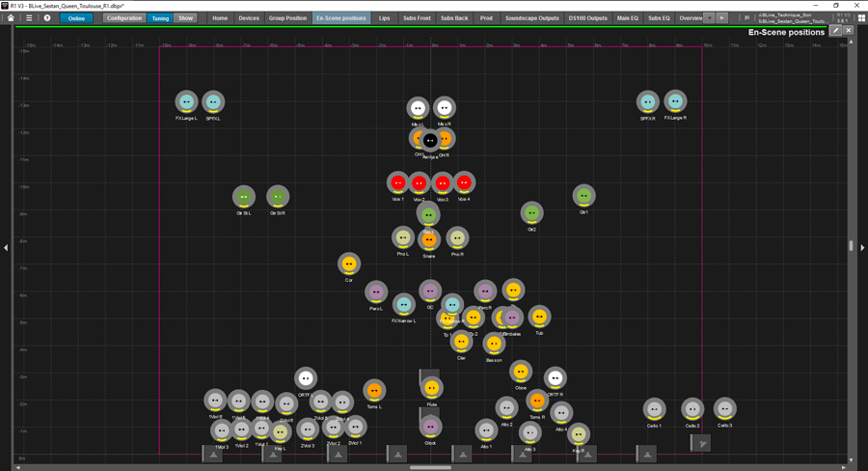Select the Perc L purple object

coord(376,292)
